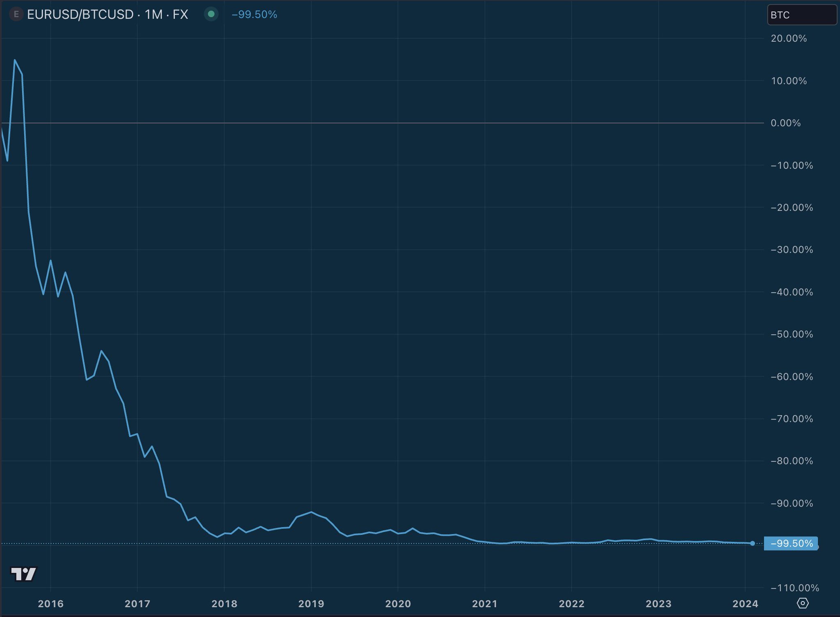
Task: Click the last data point marker dot
Action: [x=752, y=543]
